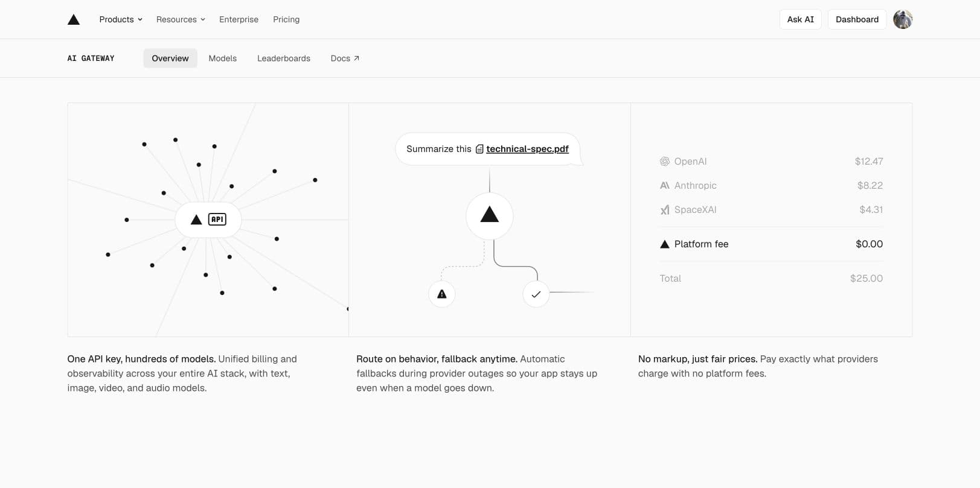Click the checkmark success node
This screenshot has height=488, width=980.
point(536,294)
